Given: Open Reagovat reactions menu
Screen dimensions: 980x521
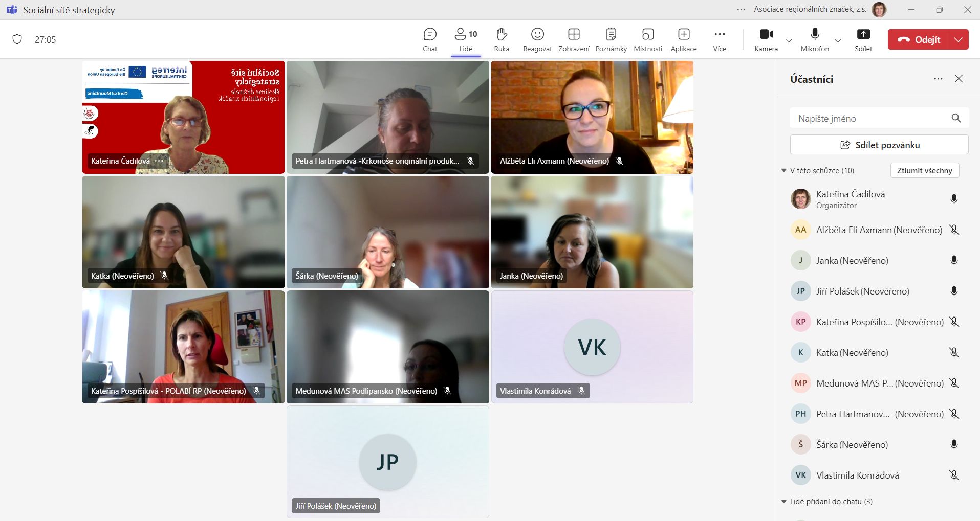Looking at the screenshot, I should (x=537, y=39).
